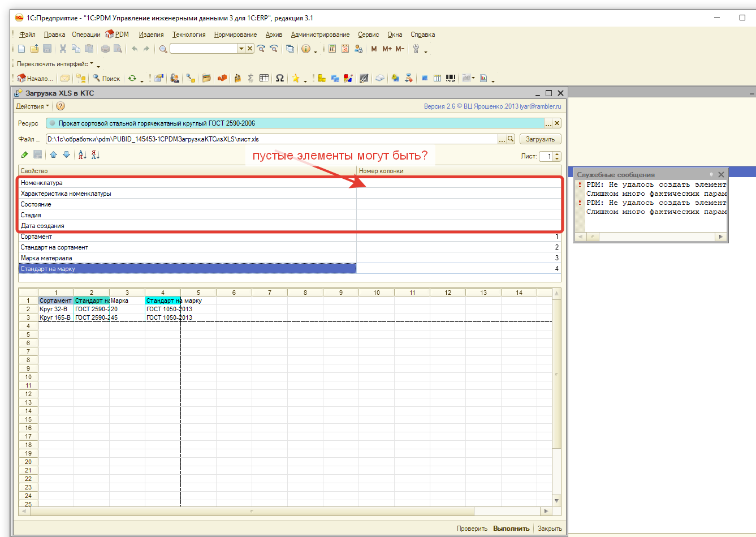The height and width of the screenshot is (537, 756).
Task: Click the Open file folder icon
Action: click(34, 49)
